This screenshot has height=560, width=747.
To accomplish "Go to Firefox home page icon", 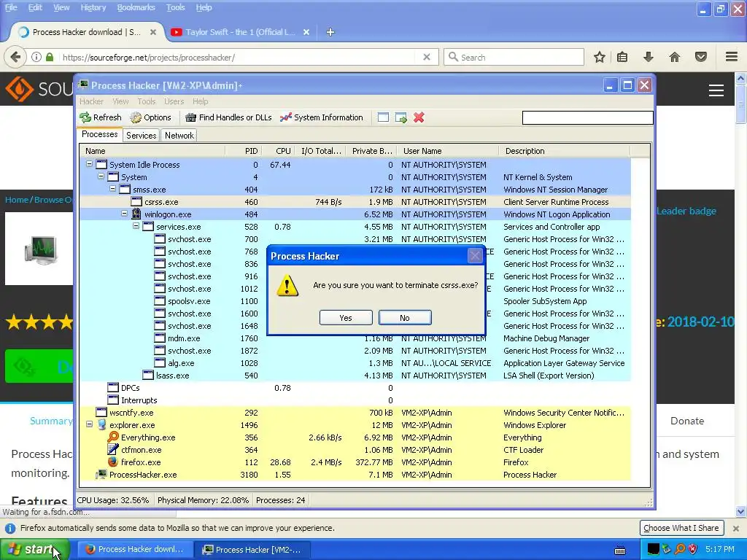I will [675, 57].
